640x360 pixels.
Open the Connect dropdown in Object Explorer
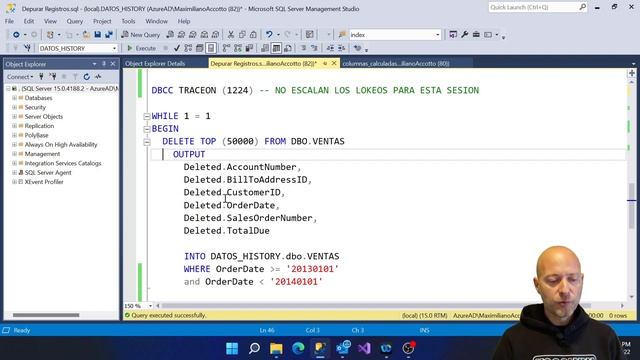coord(20,77)
